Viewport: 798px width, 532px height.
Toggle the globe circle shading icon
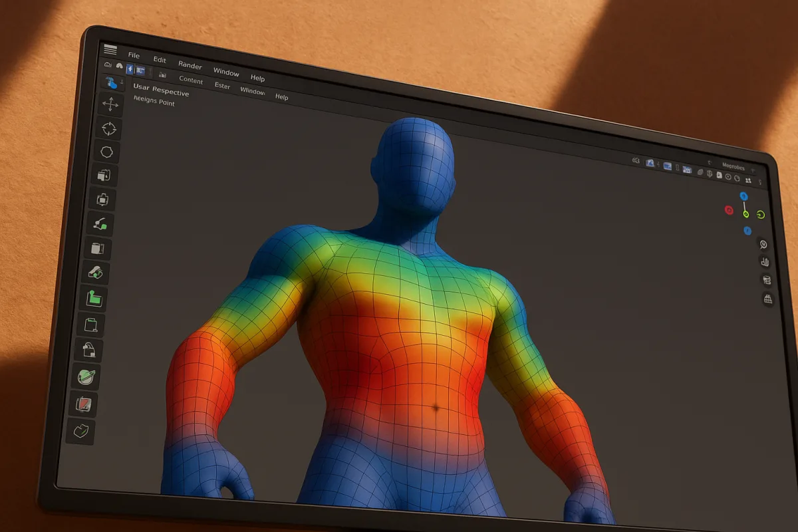(737, 178)
